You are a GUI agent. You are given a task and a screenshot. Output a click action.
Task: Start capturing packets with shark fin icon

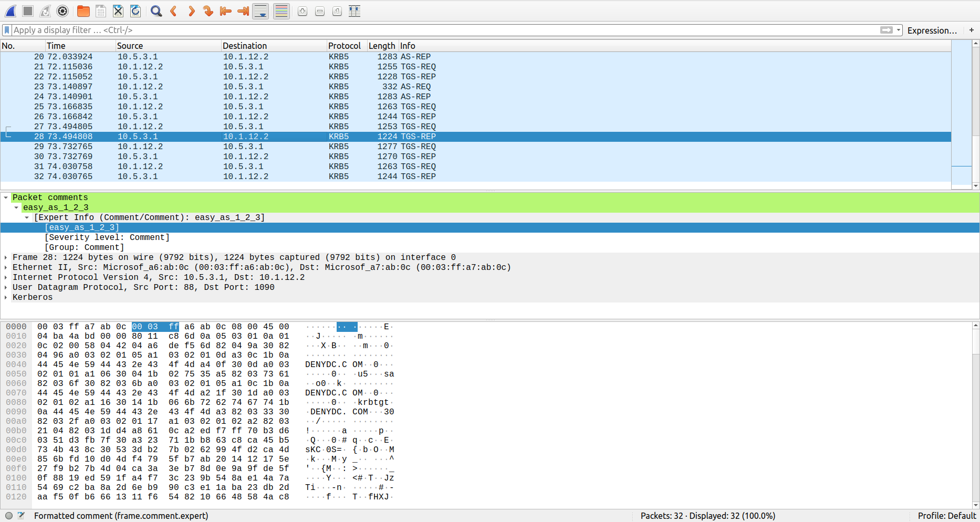pos(11,11)
